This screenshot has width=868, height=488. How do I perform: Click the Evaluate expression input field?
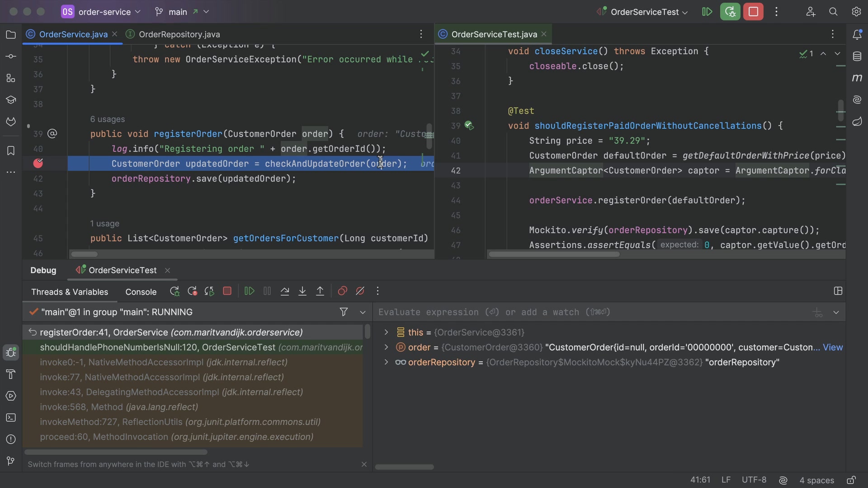coord(592,312)
